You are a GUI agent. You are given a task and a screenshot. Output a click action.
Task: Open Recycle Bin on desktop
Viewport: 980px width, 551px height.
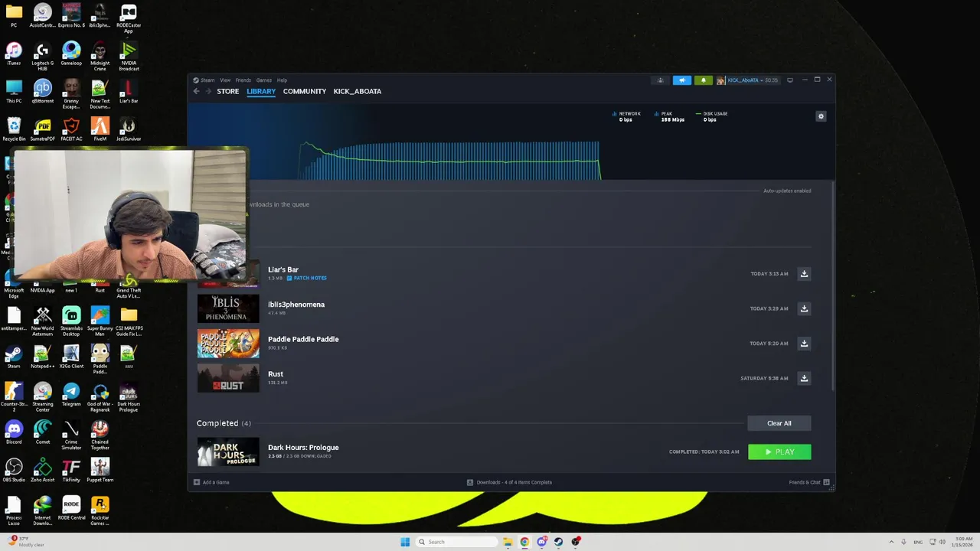14,129
